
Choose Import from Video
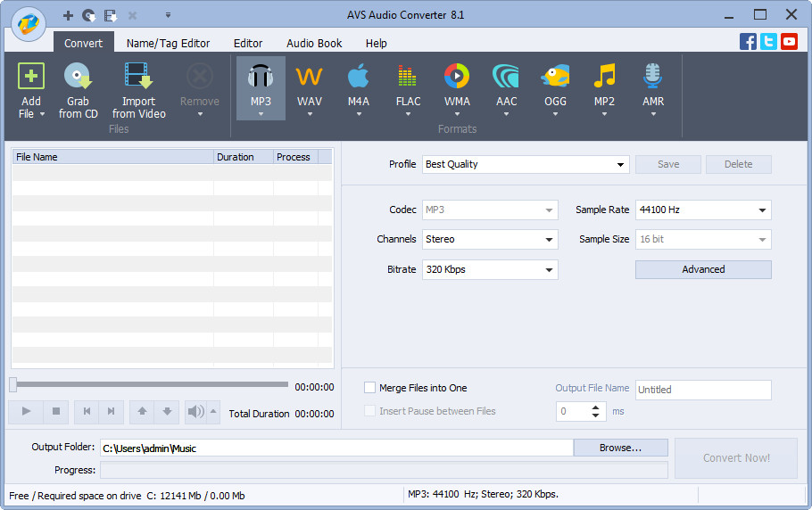pyautogui.click(x=139, y=91)
